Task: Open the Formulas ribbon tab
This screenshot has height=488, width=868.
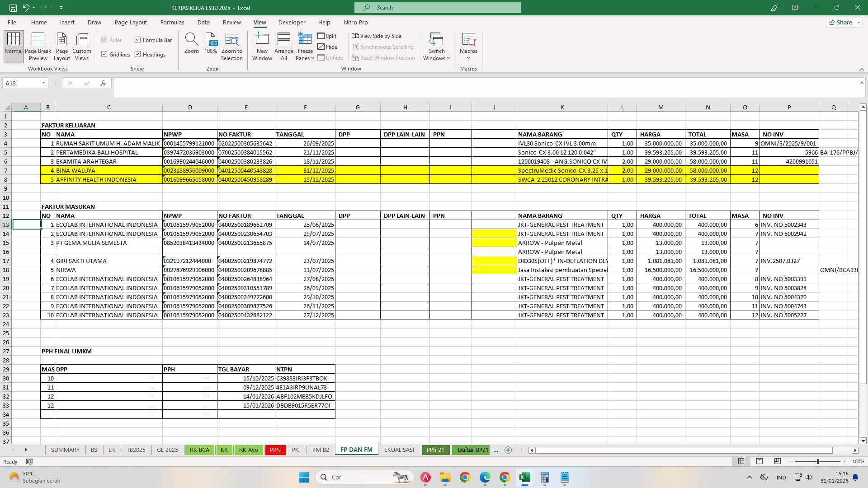Action: 172,22
